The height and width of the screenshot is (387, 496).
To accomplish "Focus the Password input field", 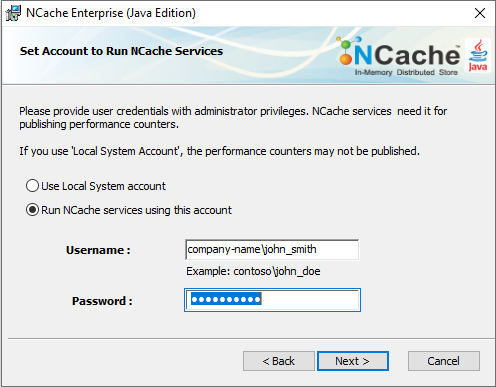I will pos(272,300).
